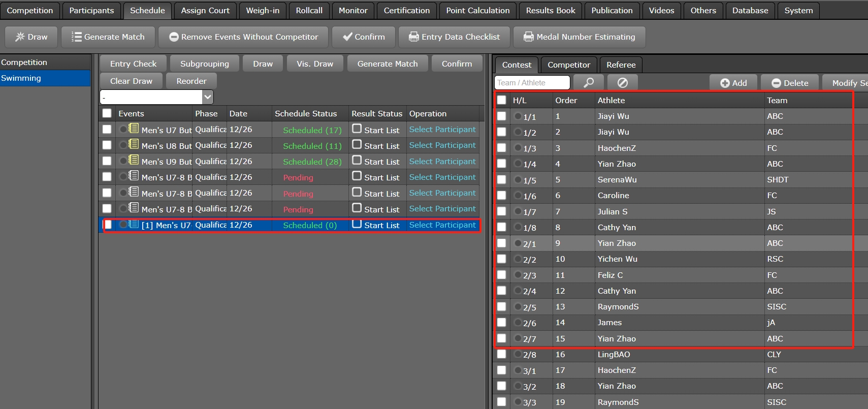The width and height of the screenshot is (868, 409).
Task: Click the clear filter circle-slash icon
Action: coord(622,83)
